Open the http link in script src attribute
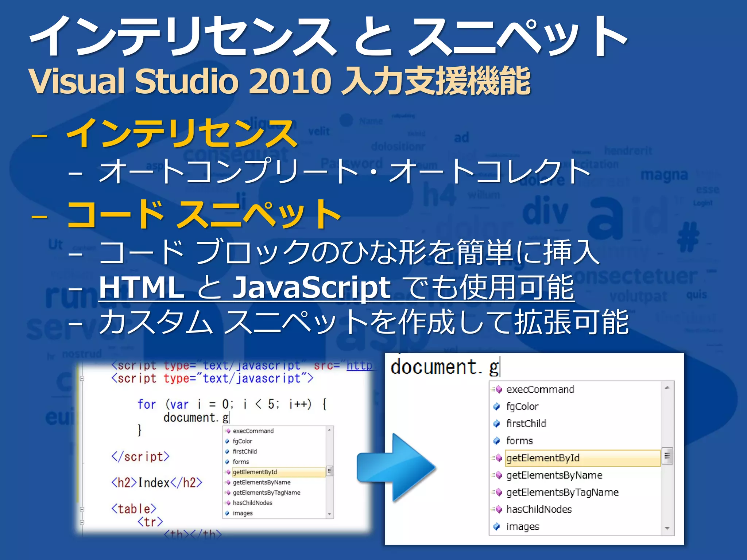Screen dimensions: 747x560 [x=359, y=365]
